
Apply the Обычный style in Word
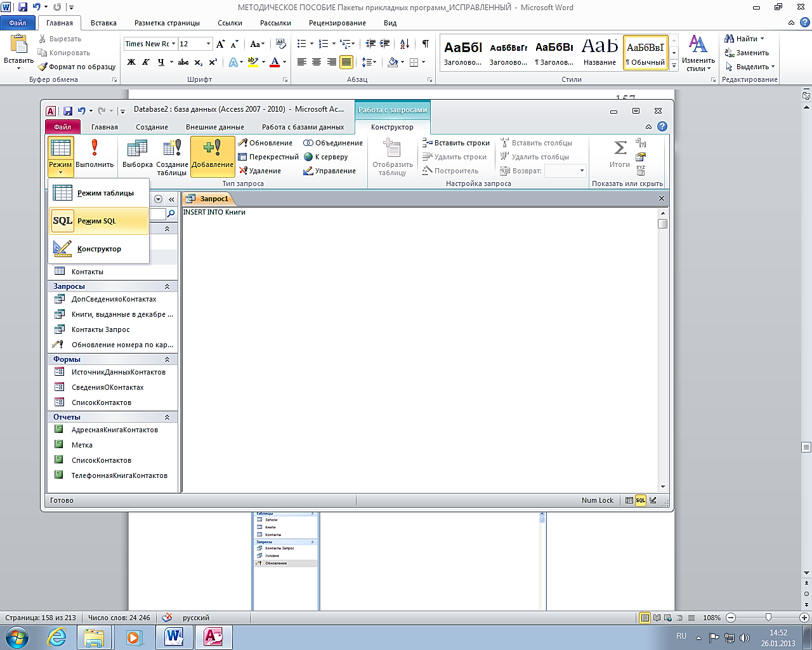point(646,53)
